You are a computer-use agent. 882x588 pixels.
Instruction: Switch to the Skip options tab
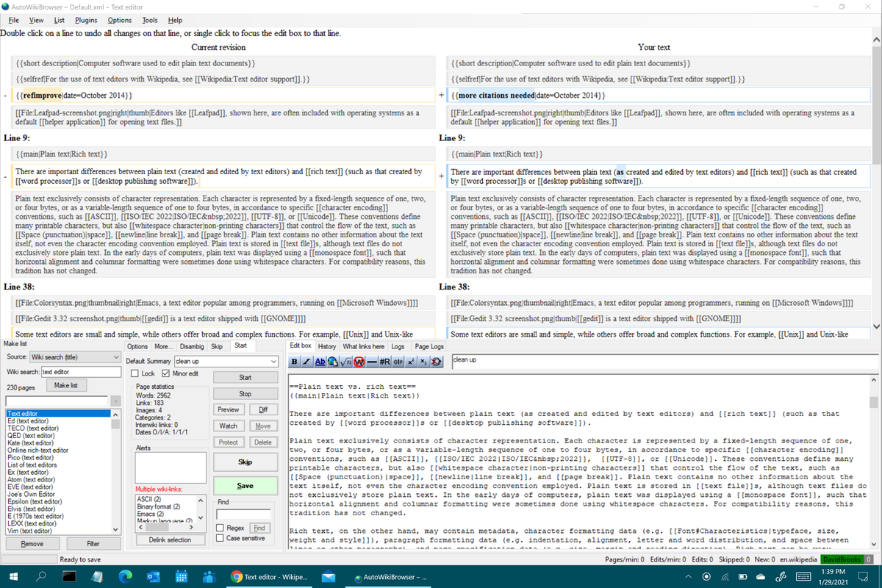(217, 346)
